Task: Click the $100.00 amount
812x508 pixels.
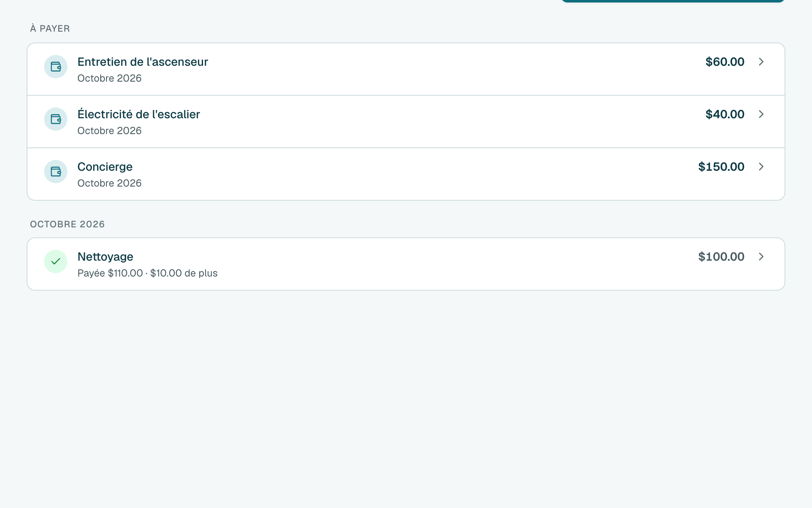Action: pyautogui.click(x=721, y=256)
